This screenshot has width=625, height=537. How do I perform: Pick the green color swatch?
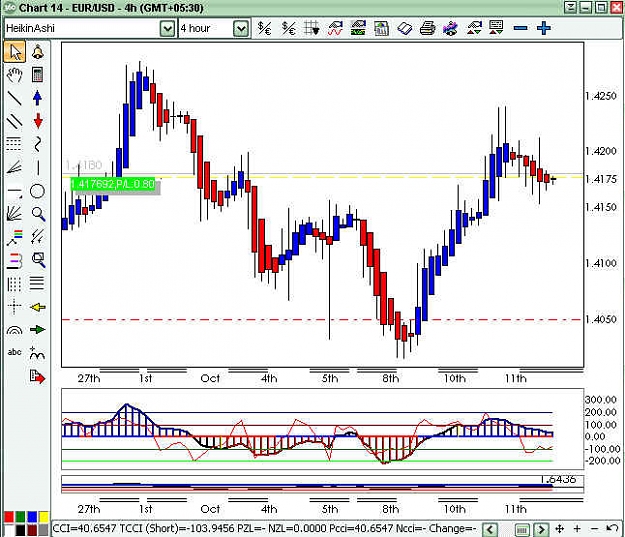pyautogui.click(x=20, y=517)
